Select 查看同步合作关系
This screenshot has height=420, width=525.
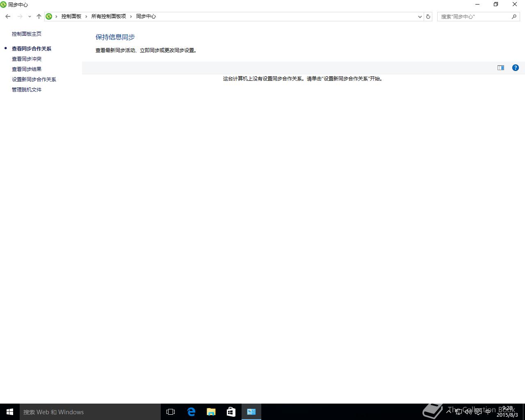click(x=32, y=48)
